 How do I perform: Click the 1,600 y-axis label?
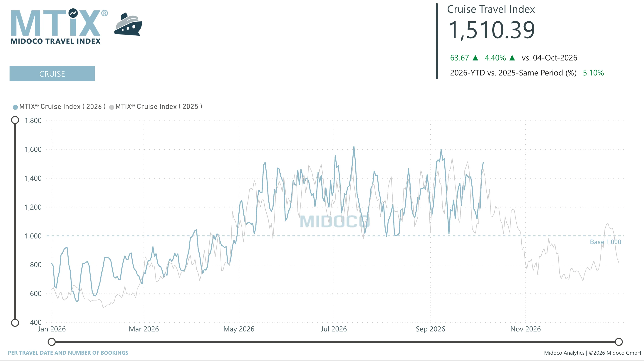(x=33, y=149)
